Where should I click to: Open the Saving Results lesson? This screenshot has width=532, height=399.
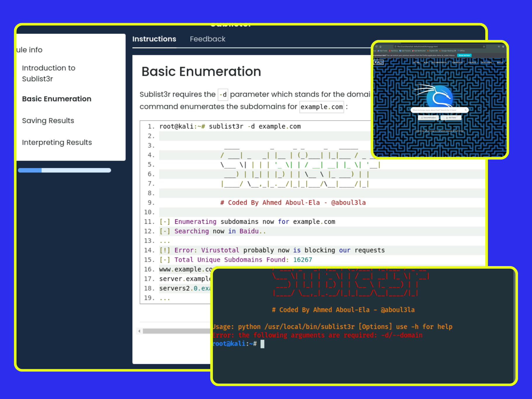(x=48, y=121)
